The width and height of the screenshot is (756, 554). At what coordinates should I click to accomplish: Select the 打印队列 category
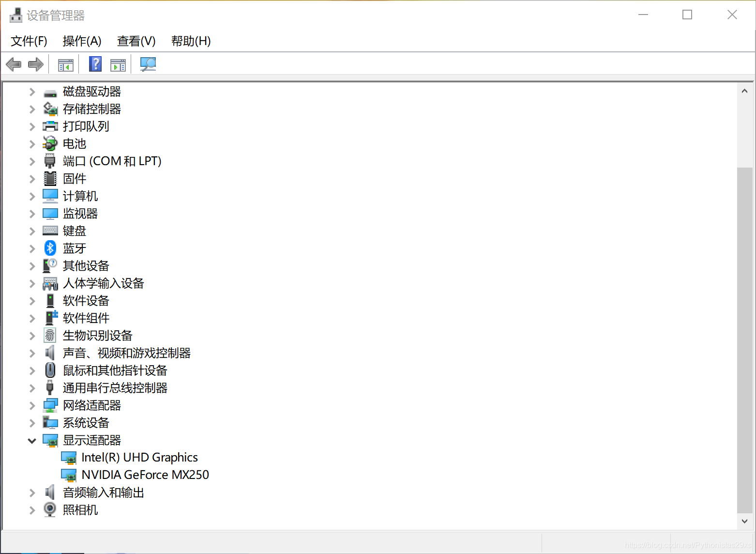point(86,126)
